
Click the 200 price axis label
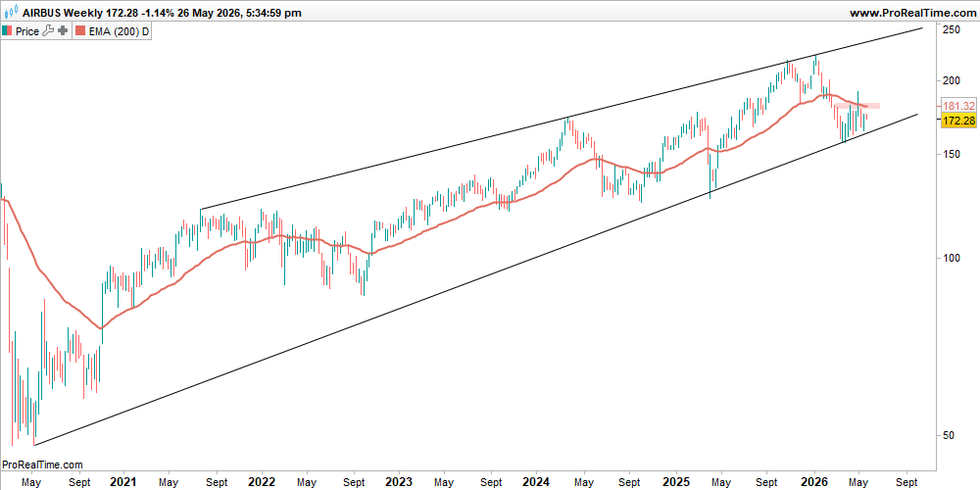tap(952, 80)
